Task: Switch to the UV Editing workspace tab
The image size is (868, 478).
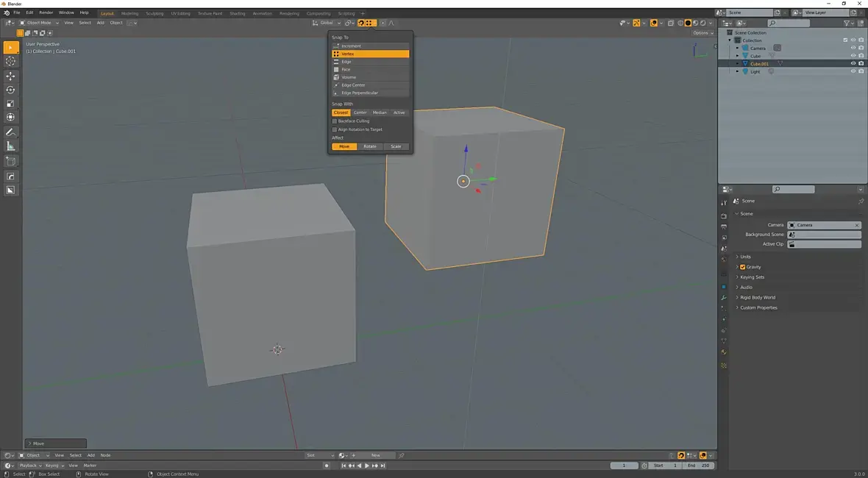Action: coord(180,13)
